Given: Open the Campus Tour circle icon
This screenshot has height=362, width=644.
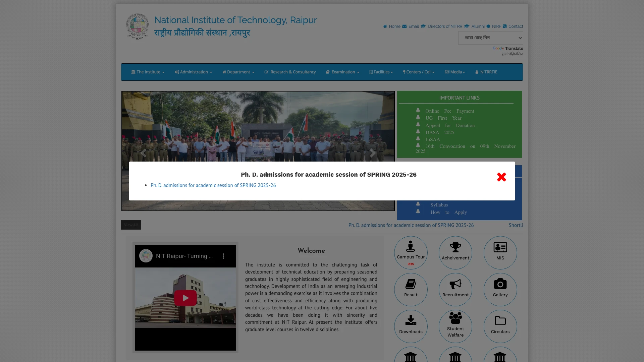Looking at the screenshot, I should [411, 253].
